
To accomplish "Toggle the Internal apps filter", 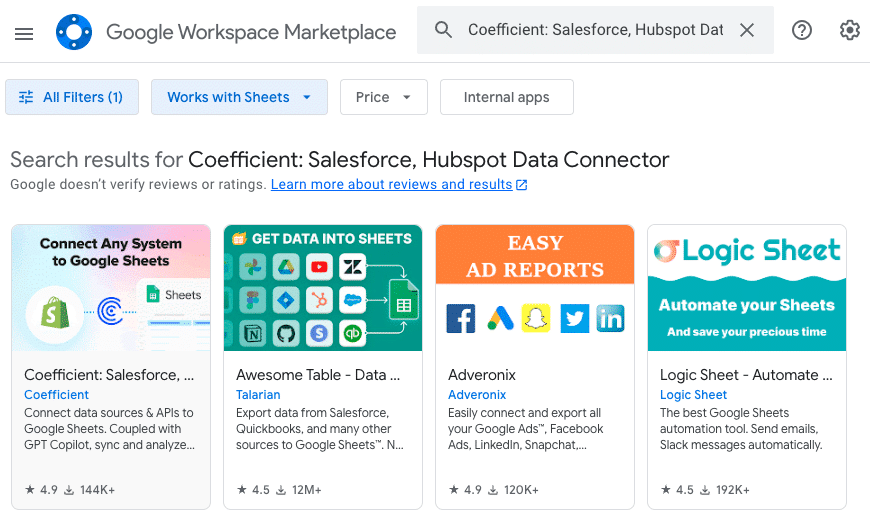I will click(x=507, y=97).
